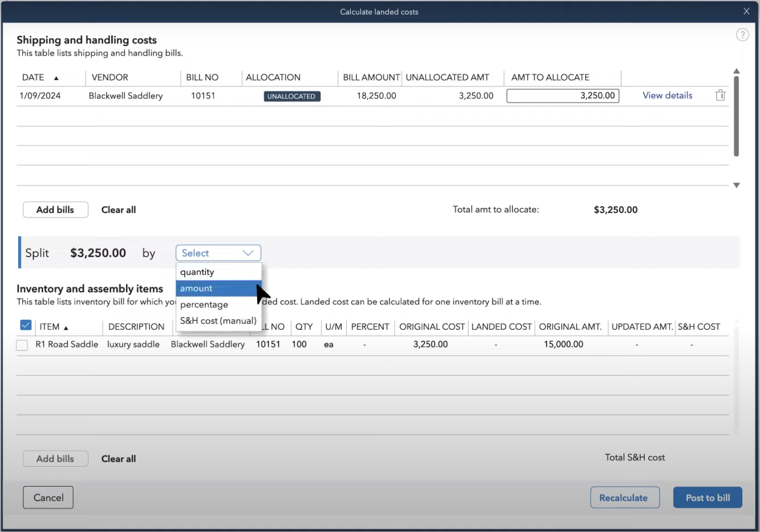Clear all inventory and assembly items
The image size is (760, 532).
(x=118, y=459)
